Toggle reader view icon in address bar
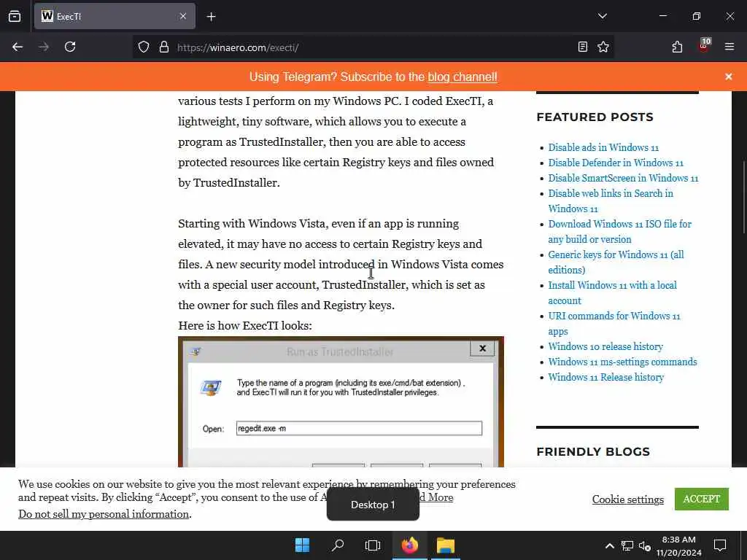The height and width of the screenshot is (560, 747). 582,47
